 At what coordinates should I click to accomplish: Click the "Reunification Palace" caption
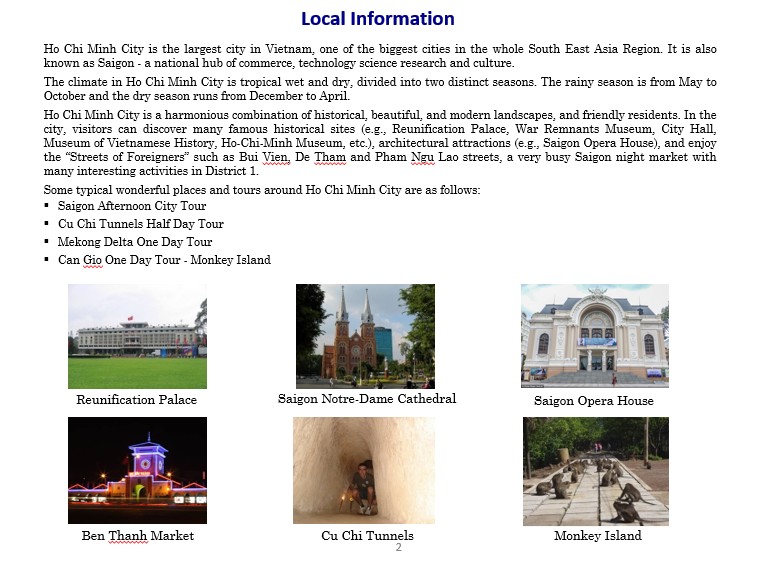(137, 400)
